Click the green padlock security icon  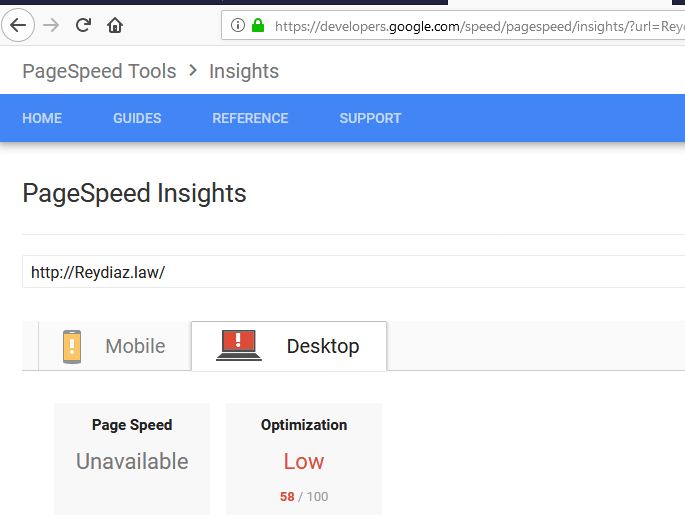[258, 25]
